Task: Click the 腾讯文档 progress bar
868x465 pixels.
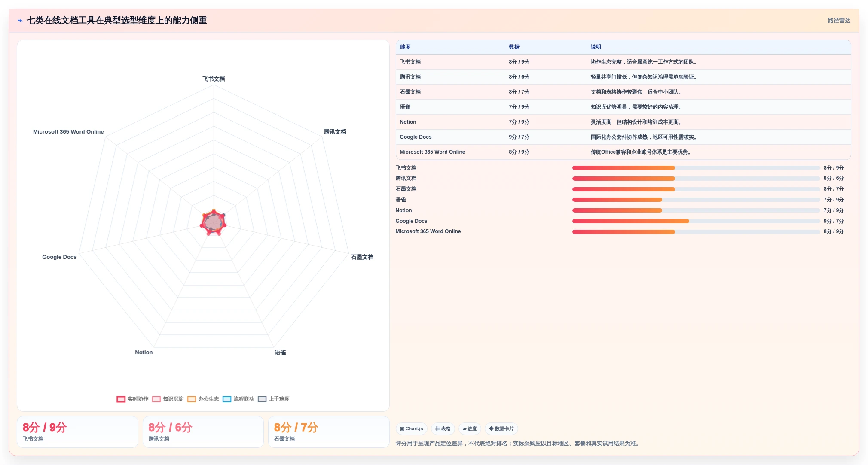Action: pyautogui.click(x=696, y=179)
